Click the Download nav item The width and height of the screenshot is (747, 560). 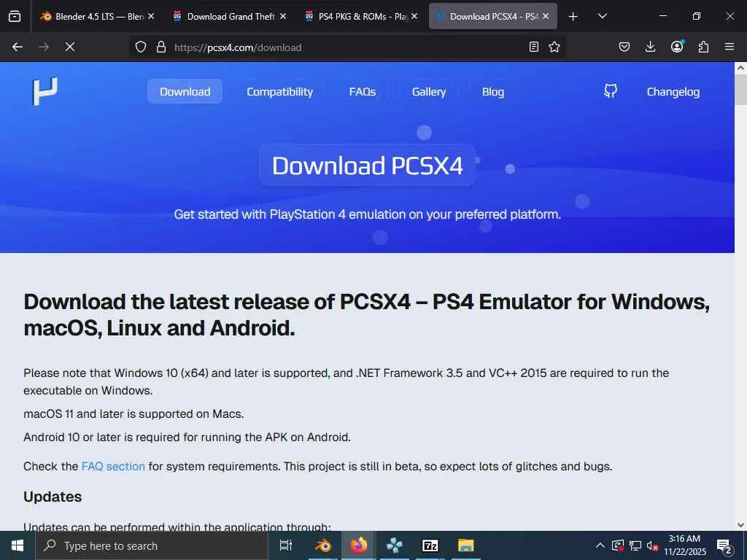(185, 91)
